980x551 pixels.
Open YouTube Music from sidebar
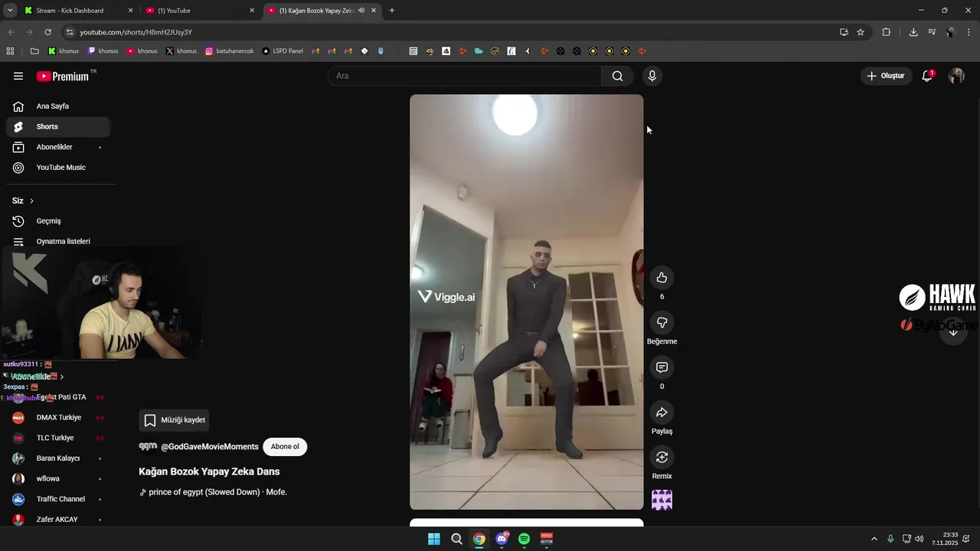58,168
